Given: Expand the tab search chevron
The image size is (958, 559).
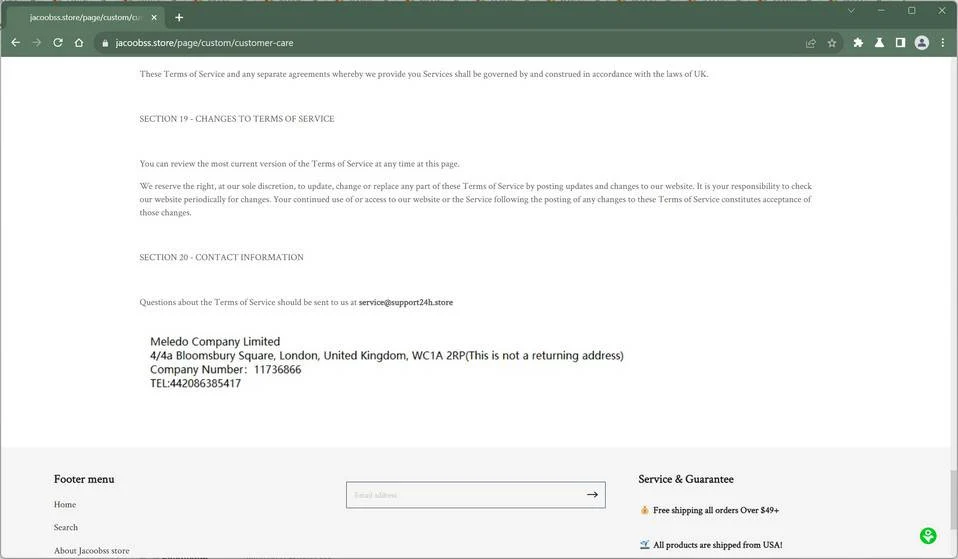Looking at the screenshot, I should coord(850,10).
